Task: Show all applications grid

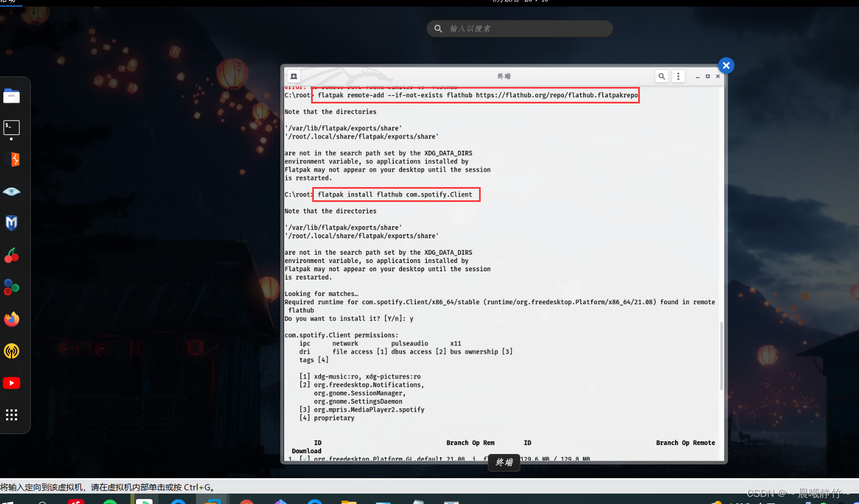Action: (12, 415)
